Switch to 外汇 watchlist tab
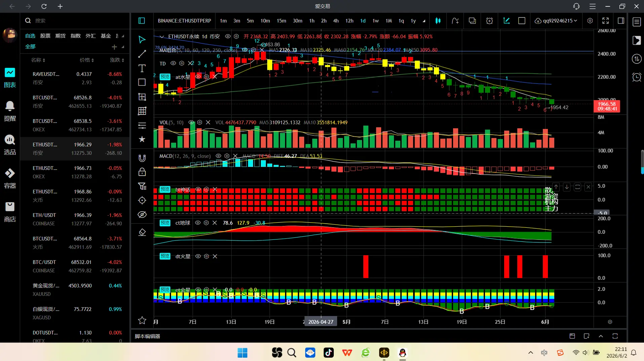The width and height of the screenshot is (644, 361). pyautogui.click(x=91, y=36)
